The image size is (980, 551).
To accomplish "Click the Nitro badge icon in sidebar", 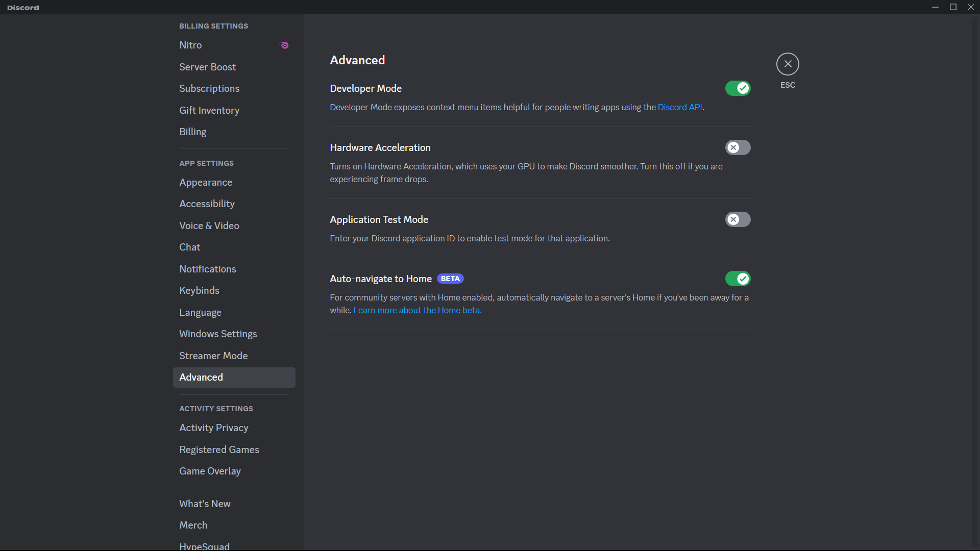I will pos(284,45).
